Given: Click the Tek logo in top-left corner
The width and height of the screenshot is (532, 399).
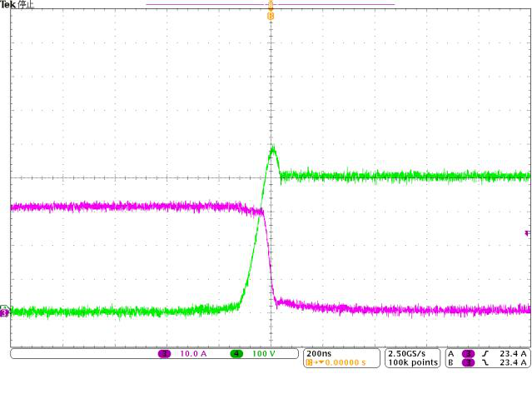Looking at the screenshot, I should [x=7, y=4].
